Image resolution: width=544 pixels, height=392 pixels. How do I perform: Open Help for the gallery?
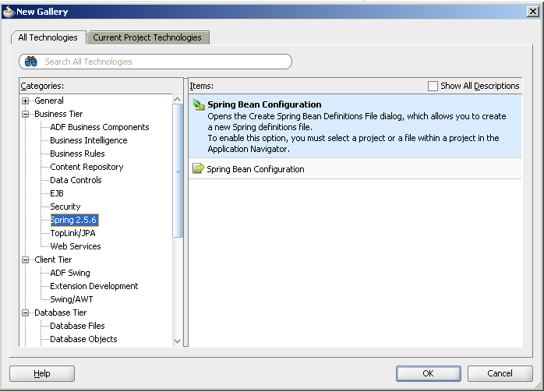[42, 374]
